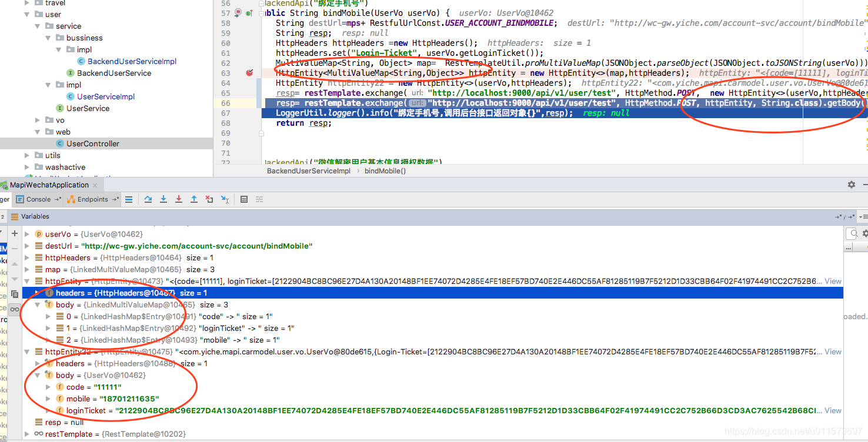Expand restTemplate variable node

click(27, 434)
